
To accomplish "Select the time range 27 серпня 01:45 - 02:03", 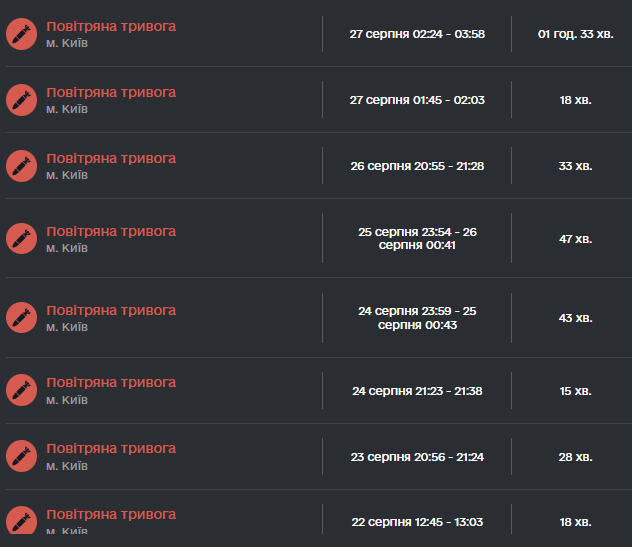I will tap(417, 100).
